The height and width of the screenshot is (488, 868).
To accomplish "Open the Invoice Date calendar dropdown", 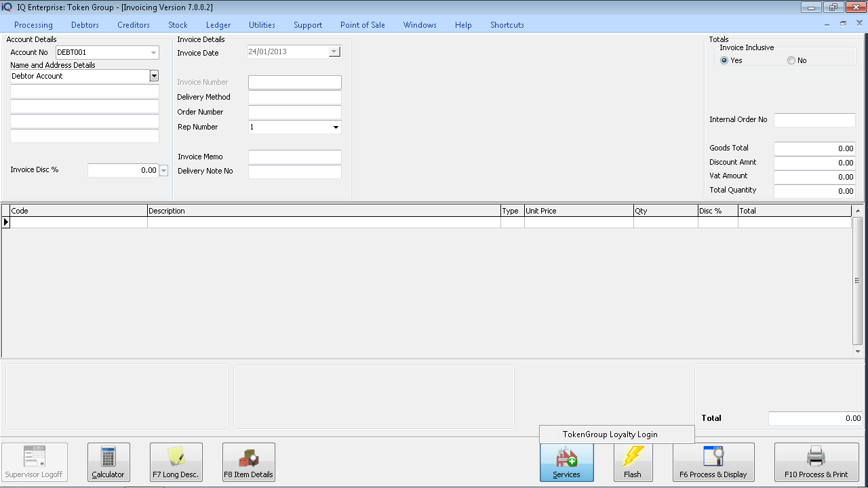I will click(x=334, y=52).
